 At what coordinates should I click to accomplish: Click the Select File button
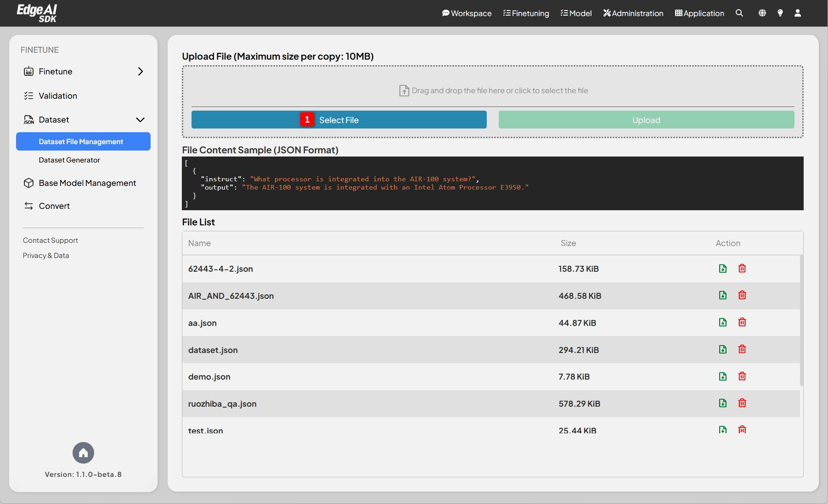(x=338, y=119)
